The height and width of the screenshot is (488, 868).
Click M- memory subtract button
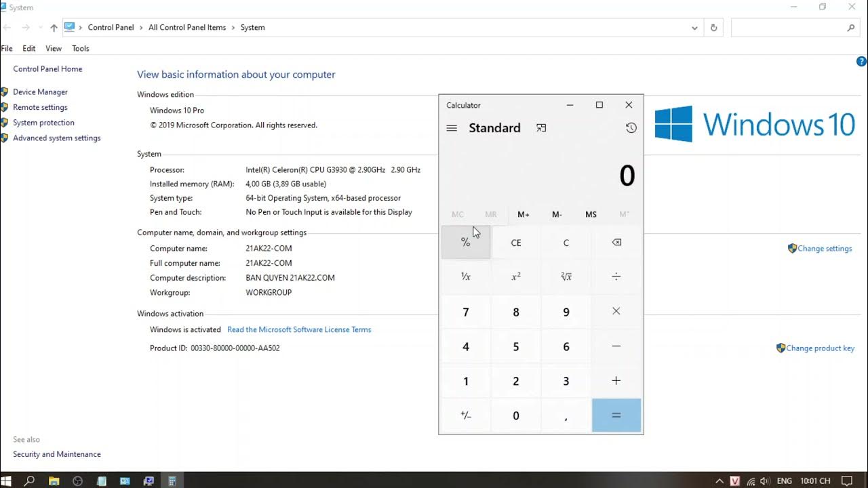[557, 214]
